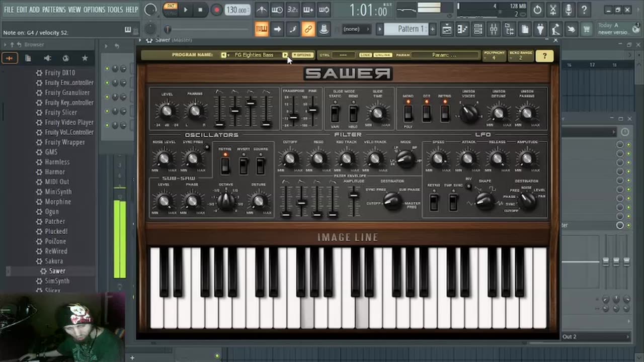Flip oscillator SQUARE switch
Screen dimensions: 644x362
[x=261, y=165]
